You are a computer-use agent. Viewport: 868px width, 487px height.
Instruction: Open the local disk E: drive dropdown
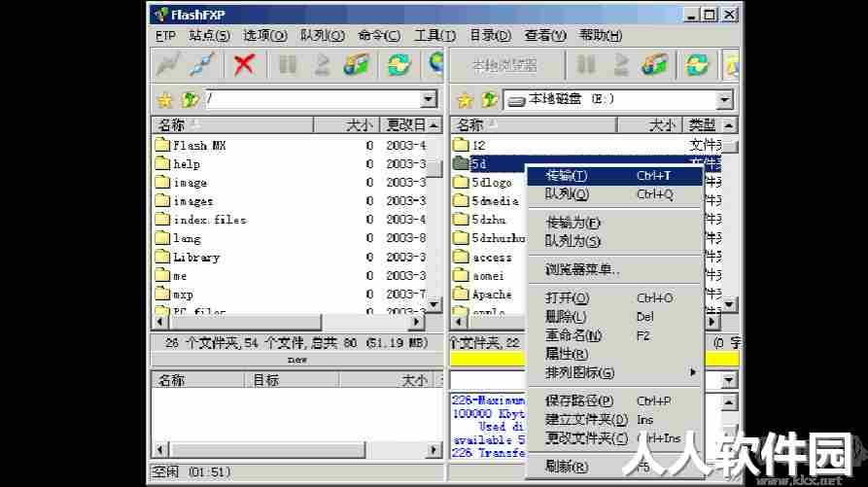pos(724,99)
